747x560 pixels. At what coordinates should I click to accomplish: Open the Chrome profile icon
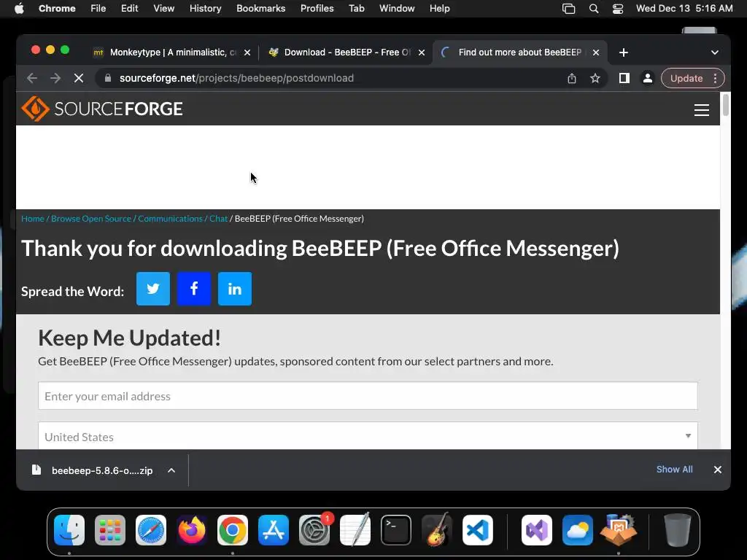[x=648, y=78]
